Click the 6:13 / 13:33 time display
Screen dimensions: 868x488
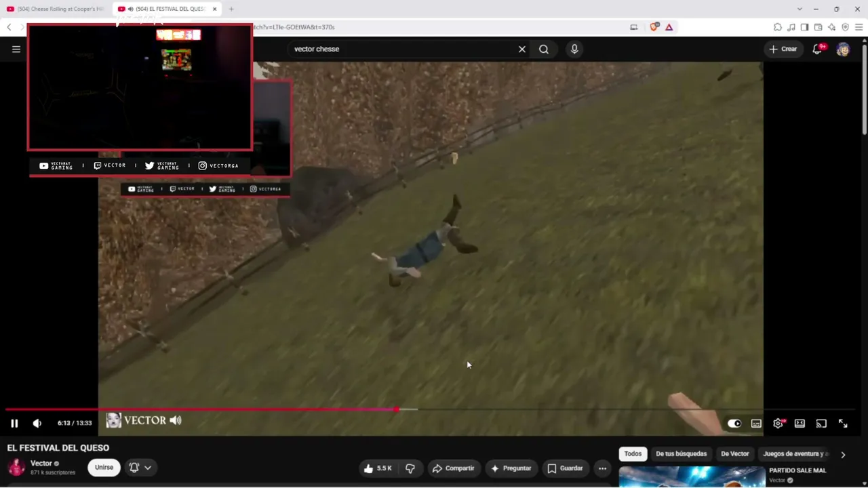[75, 423]
